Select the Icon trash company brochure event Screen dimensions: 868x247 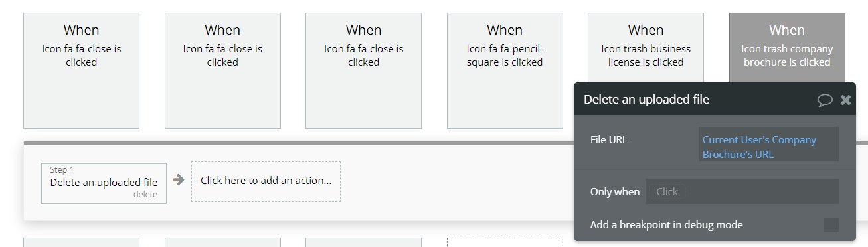pyautogui.click(x=787, y=48)
